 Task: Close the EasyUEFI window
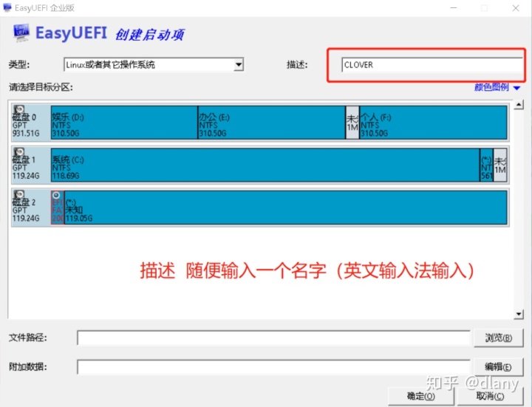pyautogui.click(x=516, y=8)
